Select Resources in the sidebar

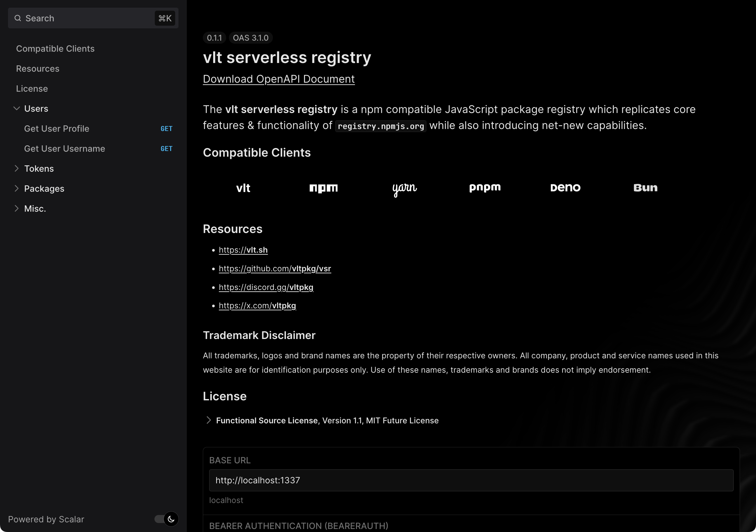[37, 69]
